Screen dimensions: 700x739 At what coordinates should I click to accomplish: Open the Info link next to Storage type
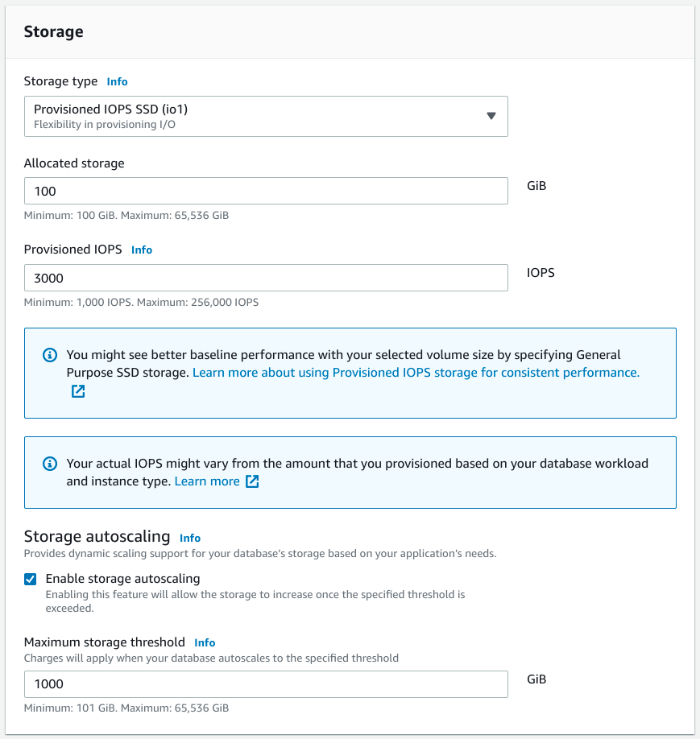click(x=118, y=82)
